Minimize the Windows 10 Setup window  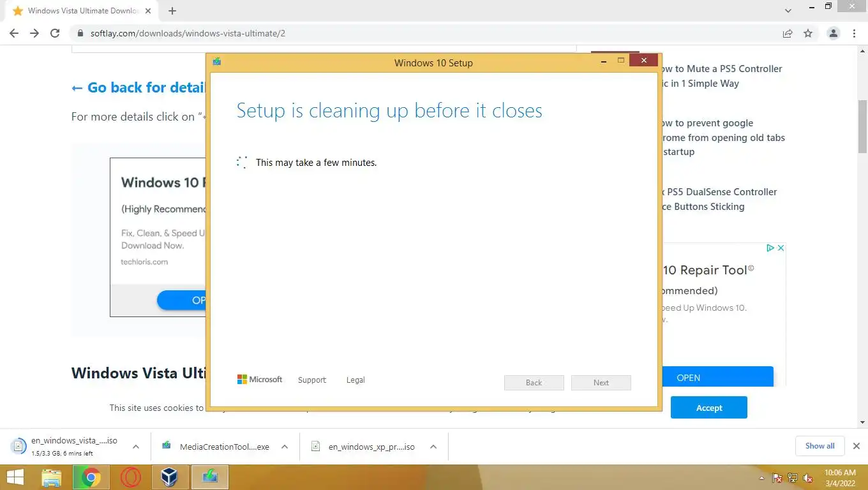[x=603, y=61]
